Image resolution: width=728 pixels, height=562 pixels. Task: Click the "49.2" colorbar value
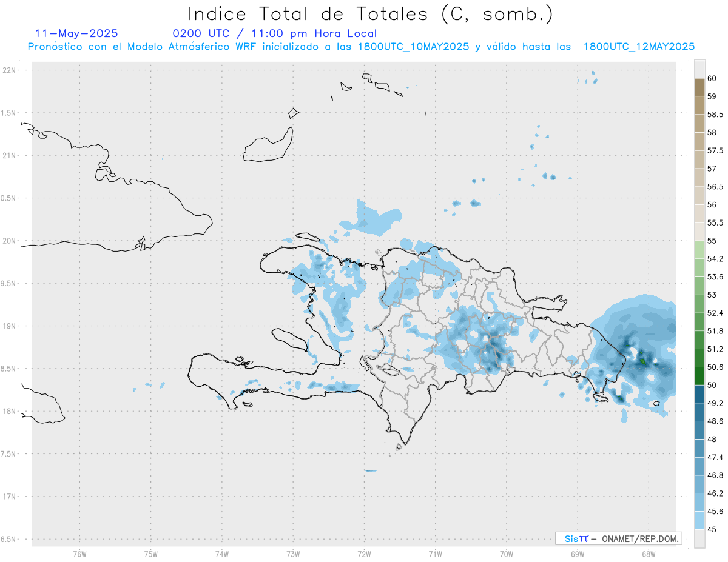(x=715, y=403)
